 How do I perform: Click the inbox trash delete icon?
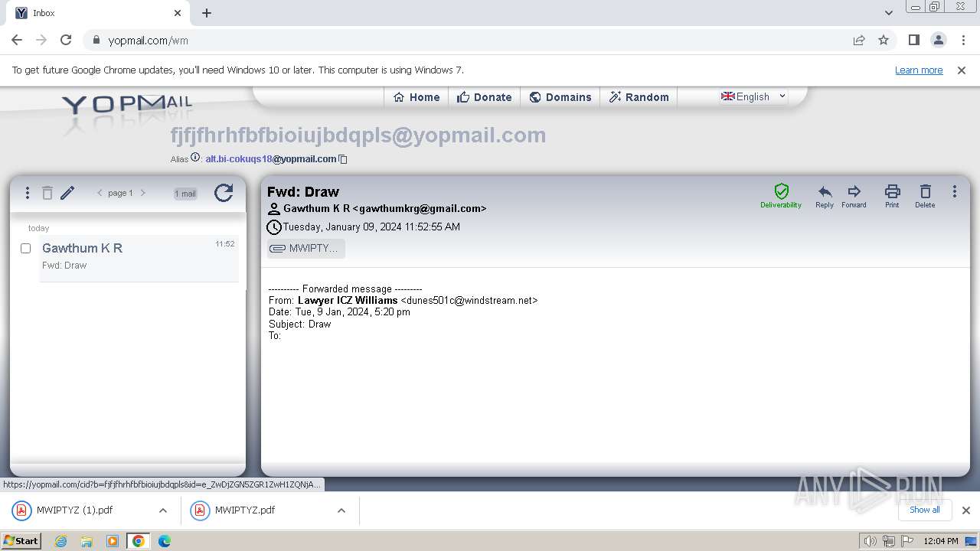pyautogui.click(x=47, y=193)
